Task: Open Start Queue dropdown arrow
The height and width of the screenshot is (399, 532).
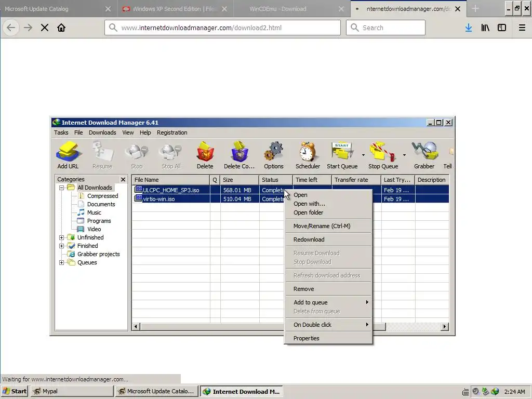Action: coord(363,155)
